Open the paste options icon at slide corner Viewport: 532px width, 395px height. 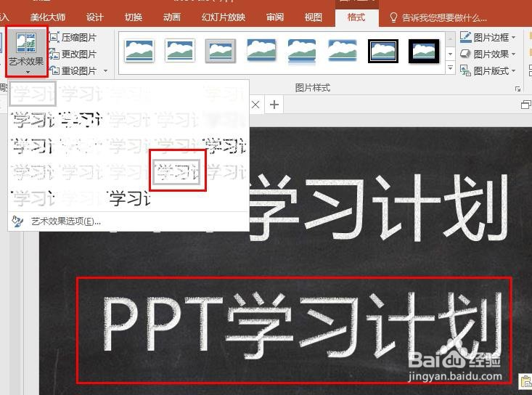point(525,380)
